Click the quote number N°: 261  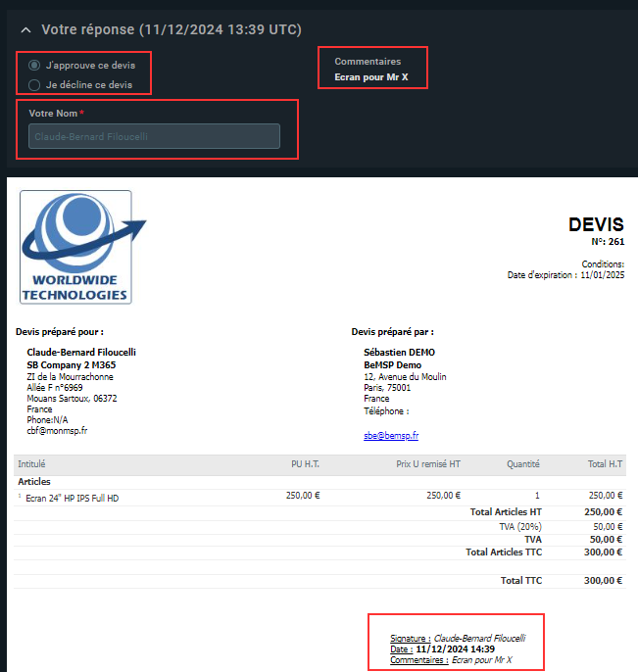[608, 242]
